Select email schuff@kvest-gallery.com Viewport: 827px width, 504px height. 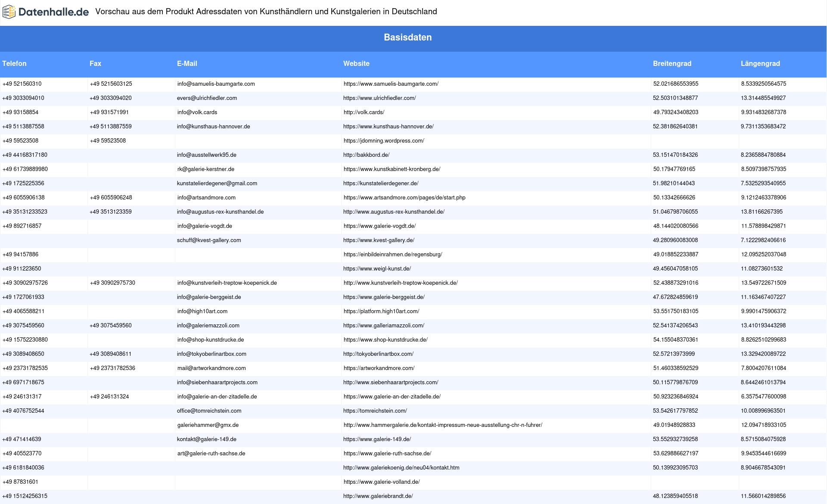click(209, 240)
